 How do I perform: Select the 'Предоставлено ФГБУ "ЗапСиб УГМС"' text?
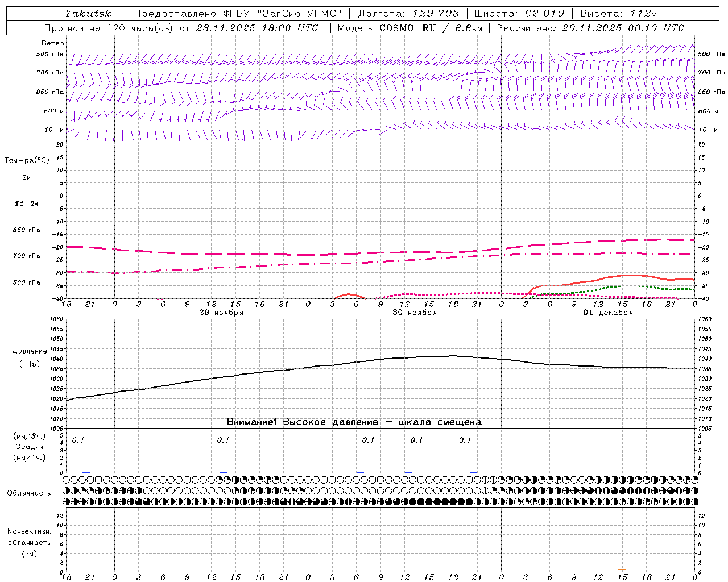pos(238,14)
